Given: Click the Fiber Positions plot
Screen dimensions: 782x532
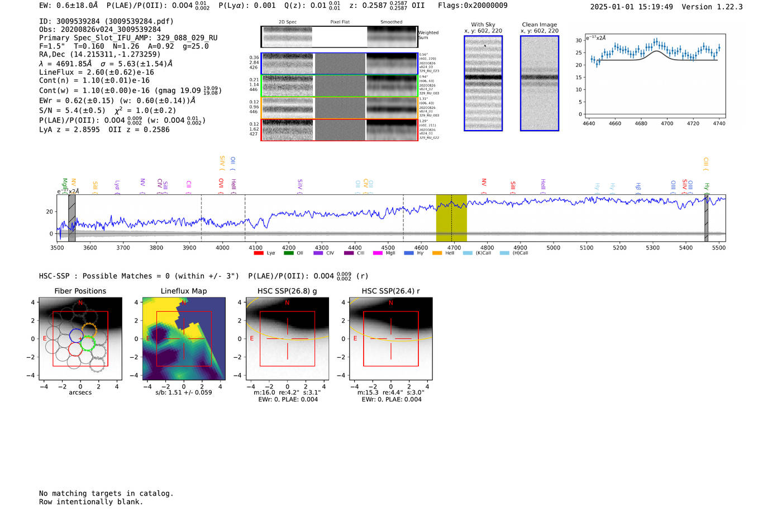Looking at the screenshot, I should pos(80,339).
